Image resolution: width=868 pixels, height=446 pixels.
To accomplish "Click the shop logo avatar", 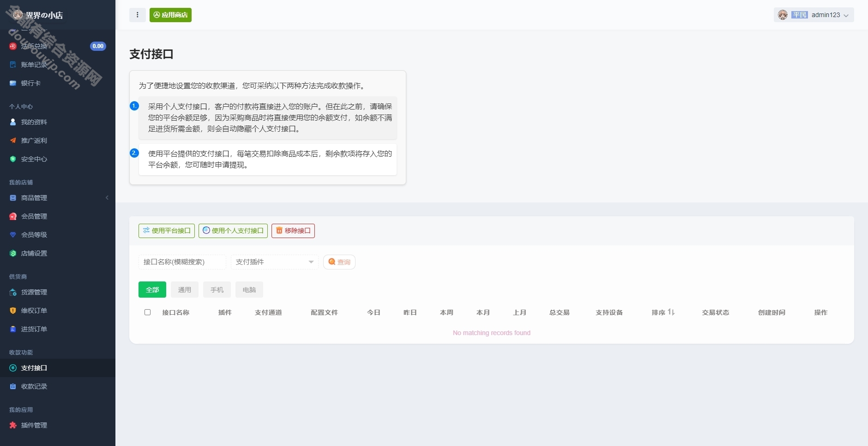I will click(18, 15).
